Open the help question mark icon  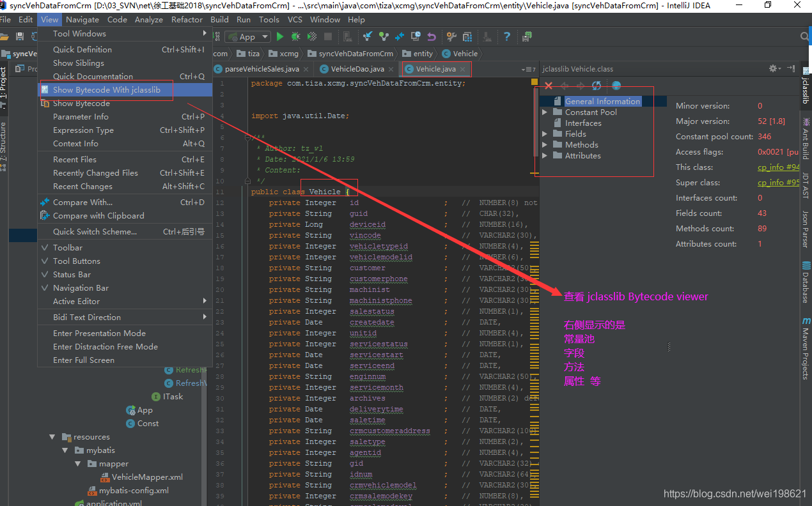[506, 36]
